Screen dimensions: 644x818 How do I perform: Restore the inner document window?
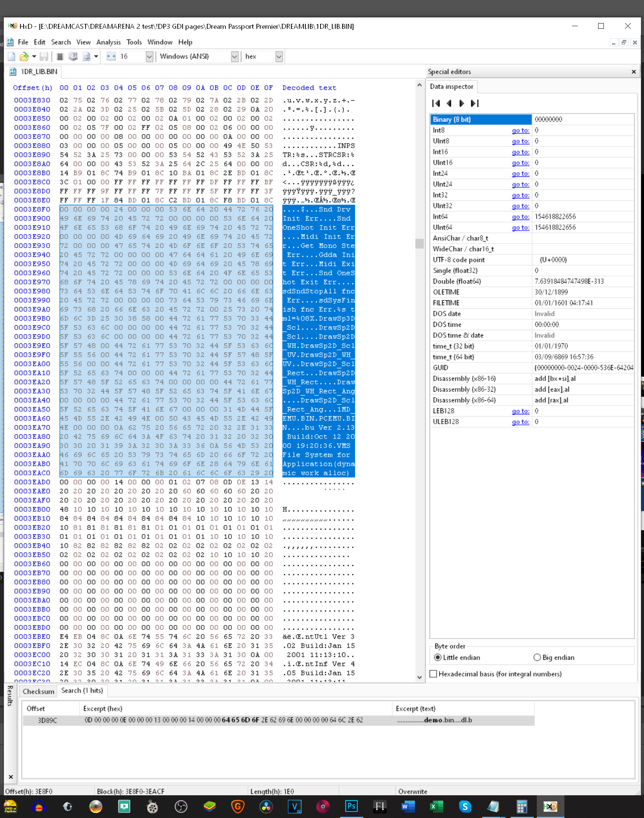point(624,42)
